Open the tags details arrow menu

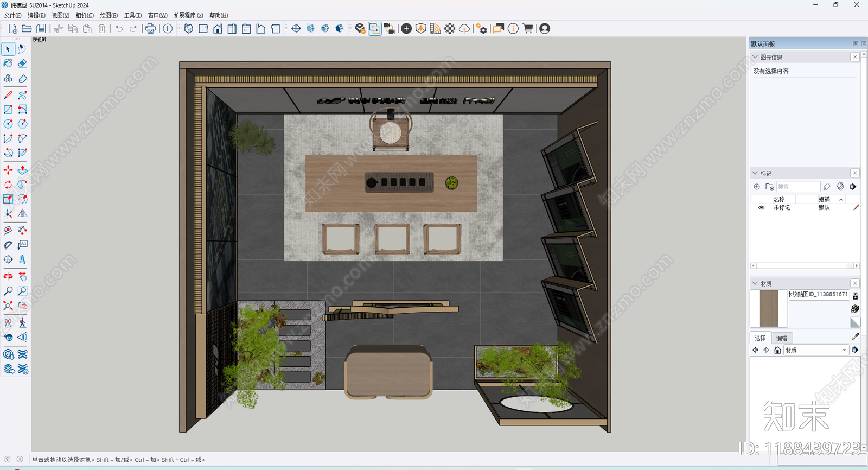click(853, 187)
